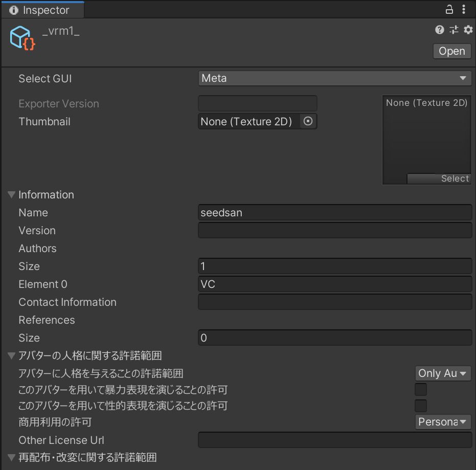Image resolution: width=476 pixels, height=470 pixels.
Task: Click the Version input field
Action: [x=335, y=231]
